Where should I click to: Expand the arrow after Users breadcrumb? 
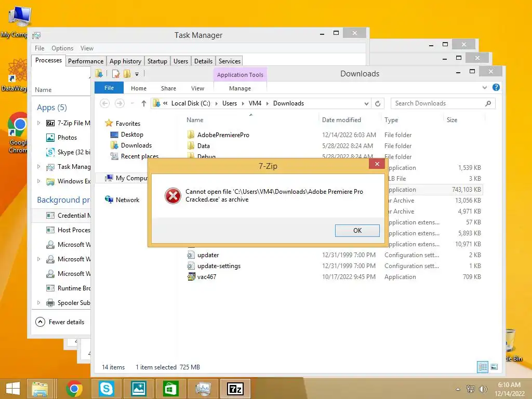tap(243, 103)
